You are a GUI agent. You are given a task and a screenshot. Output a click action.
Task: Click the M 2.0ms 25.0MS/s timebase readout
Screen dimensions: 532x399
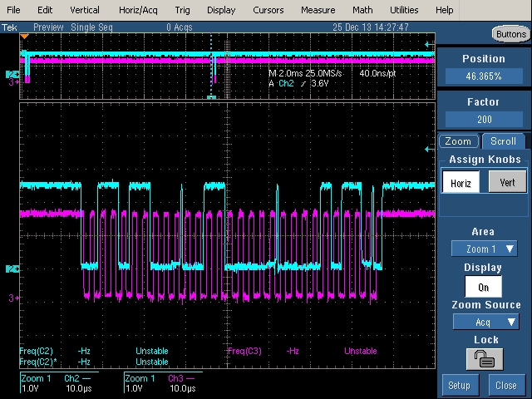pyautogui.click(x=305, y=73)
